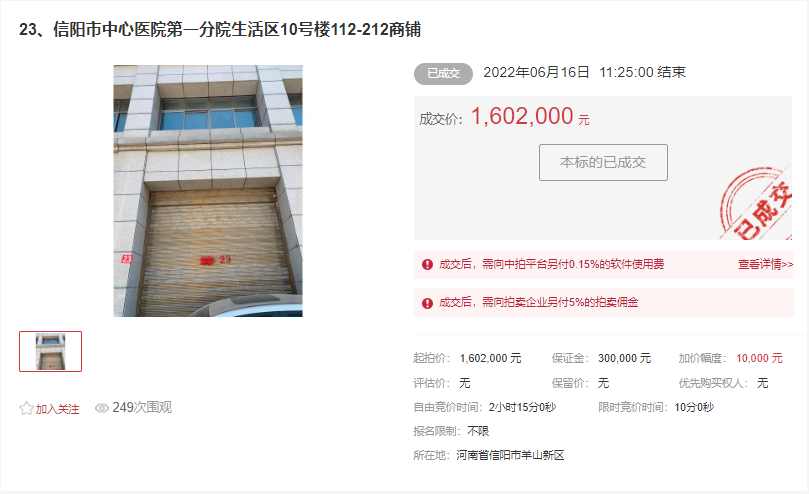Click the listing title for shop 112-212
This screenshot has width=809, height=494.
[x=220, y=29]
